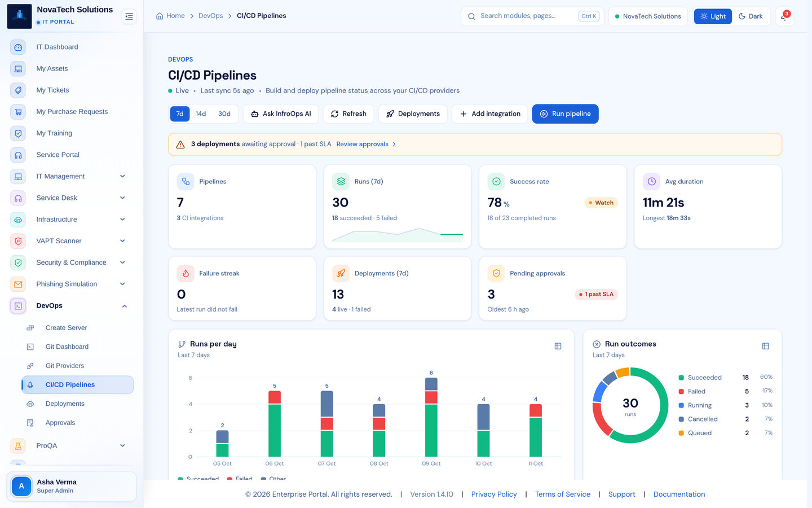
Task: Click the Pipelines card icon
Action: (x=186, y=182)
